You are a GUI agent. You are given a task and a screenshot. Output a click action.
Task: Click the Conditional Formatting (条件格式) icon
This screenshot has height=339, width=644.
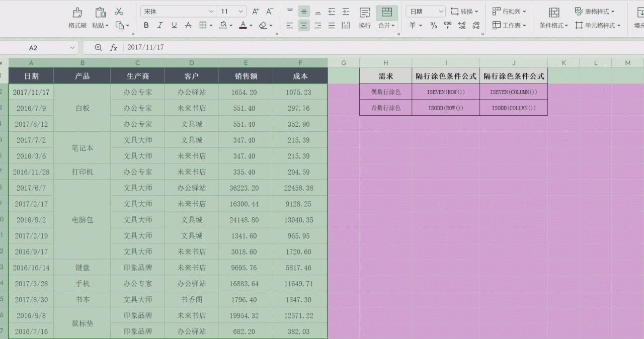[x=554, y=12]
